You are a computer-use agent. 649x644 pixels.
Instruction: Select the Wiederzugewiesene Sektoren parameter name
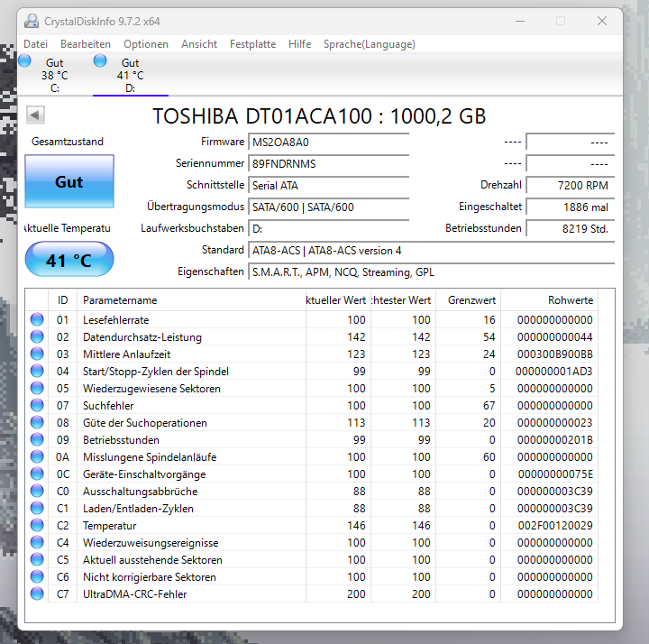[151, 389]
